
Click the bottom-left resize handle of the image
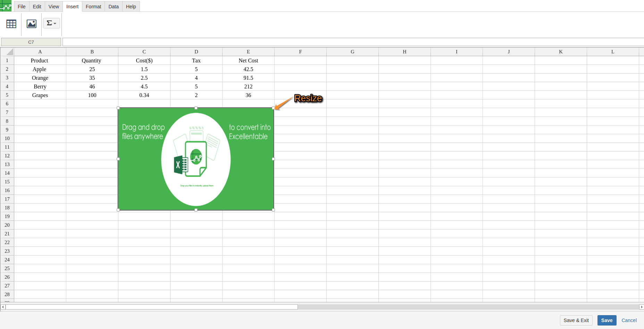point(118,210)
